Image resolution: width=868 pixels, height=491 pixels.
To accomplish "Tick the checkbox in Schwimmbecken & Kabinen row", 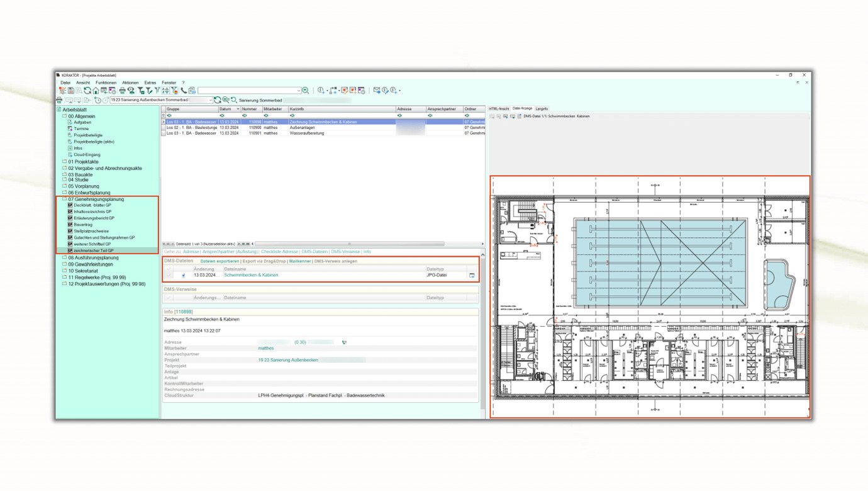I will pos(169,275).
